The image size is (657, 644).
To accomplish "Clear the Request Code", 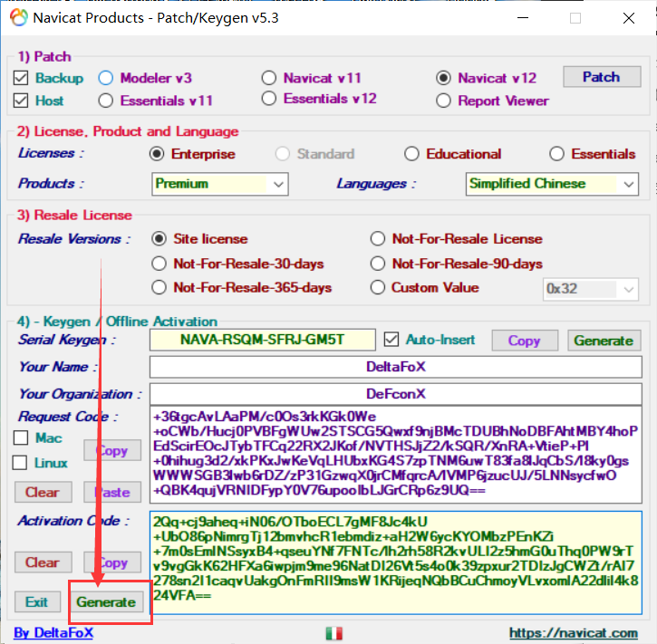I will pos(43,492).
